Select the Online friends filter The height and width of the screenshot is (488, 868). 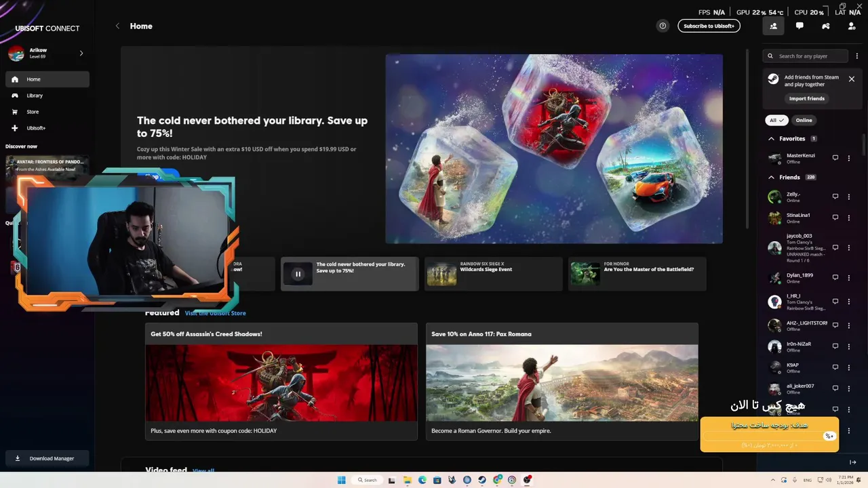pyautogui.click(x=804, y=120)
